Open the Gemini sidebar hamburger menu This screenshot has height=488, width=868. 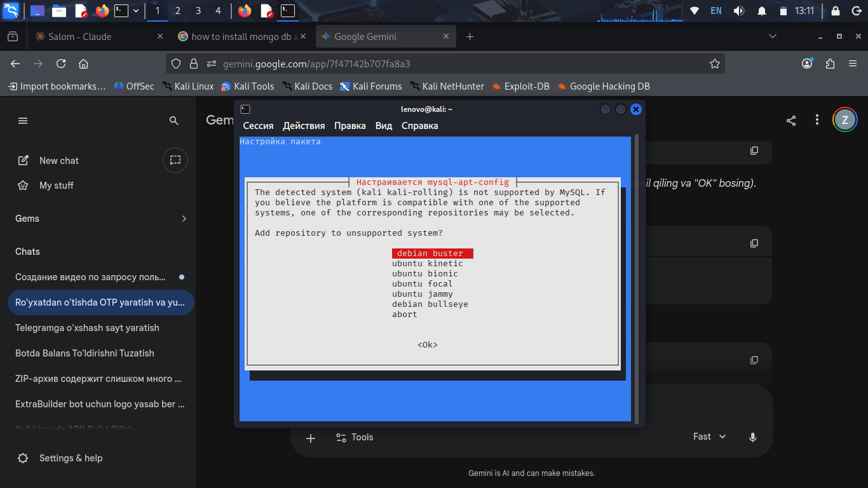(x=23, y=121)
